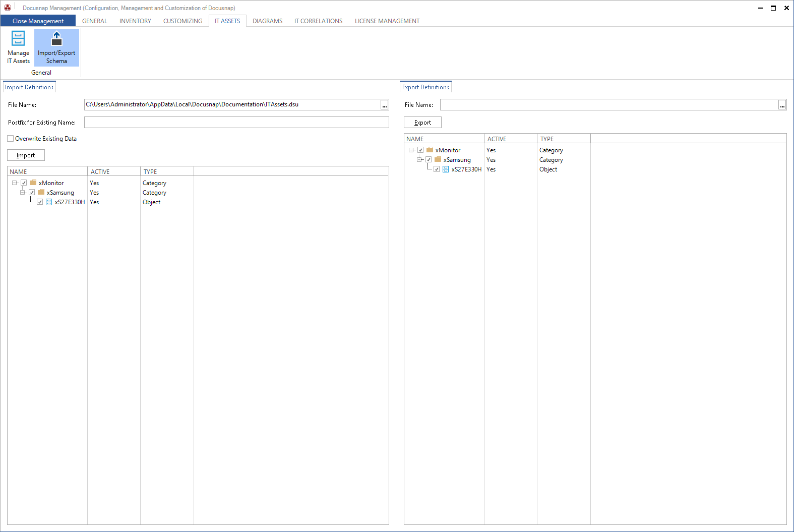Collapse xSamsung node in import tree
794x532 pixels.
[23, 192]
